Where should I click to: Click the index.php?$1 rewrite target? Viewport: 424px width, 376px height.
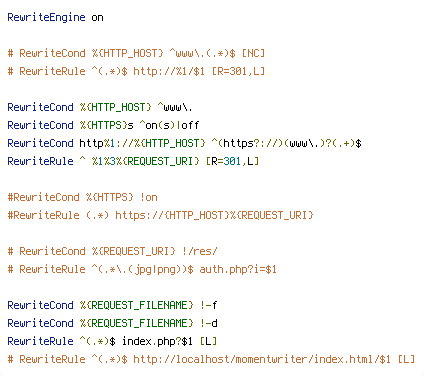[x=157, y=341]
